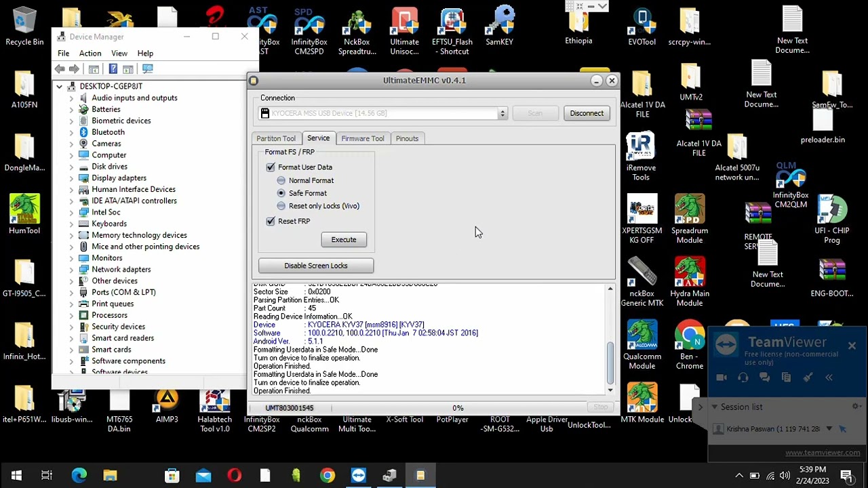Viewport: 868px width, 488px height.
Task: Launch the EVOTool desktop shortcut
Action: point(642,26)
